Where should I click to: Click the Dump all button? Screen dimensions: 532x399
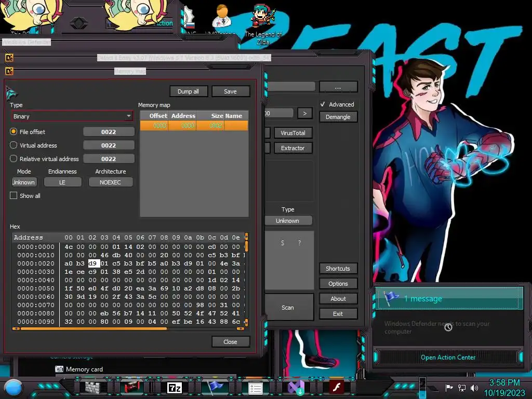188,91
